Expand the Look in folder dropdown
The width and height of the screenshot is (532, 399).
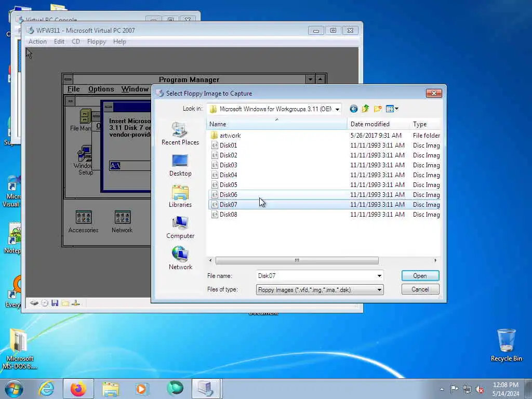337,109
